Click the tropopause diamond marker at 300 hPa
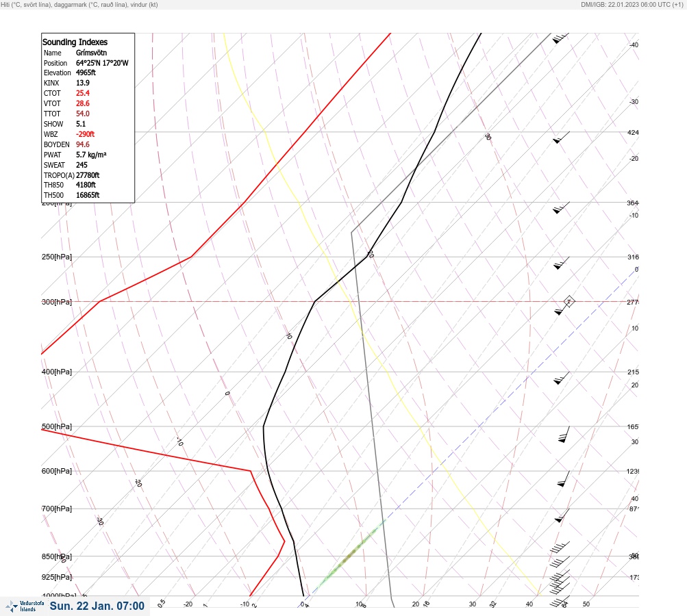Viewport: 687px width, 616px height. [569, 301]
